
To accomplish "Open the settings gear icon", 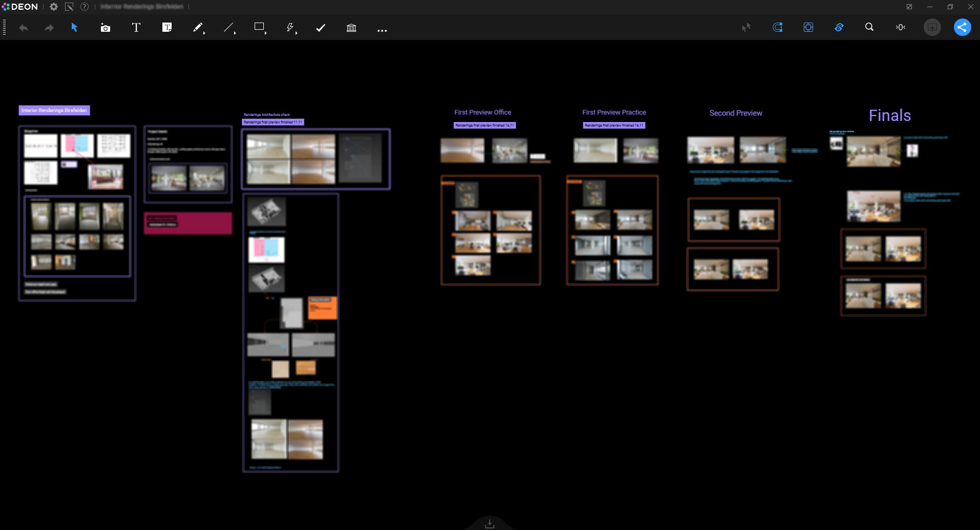I will (x=54, y=7).
